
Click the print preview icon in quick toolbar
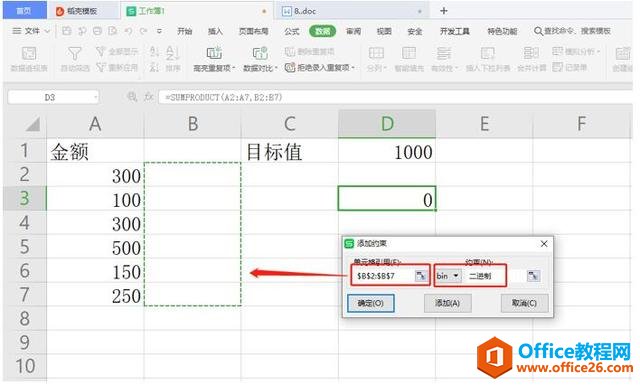tap(112, 31)
